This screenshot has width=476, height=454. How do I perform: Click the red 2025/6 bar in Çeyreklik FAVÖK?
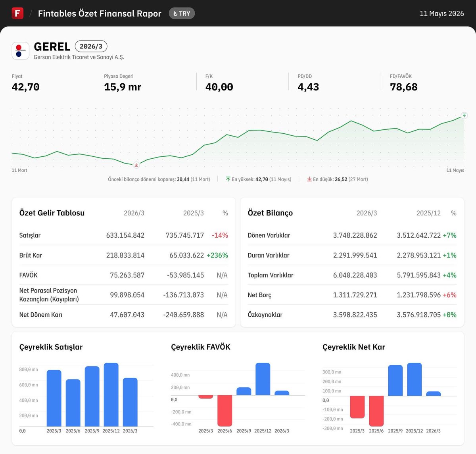[x=225, y=411]
